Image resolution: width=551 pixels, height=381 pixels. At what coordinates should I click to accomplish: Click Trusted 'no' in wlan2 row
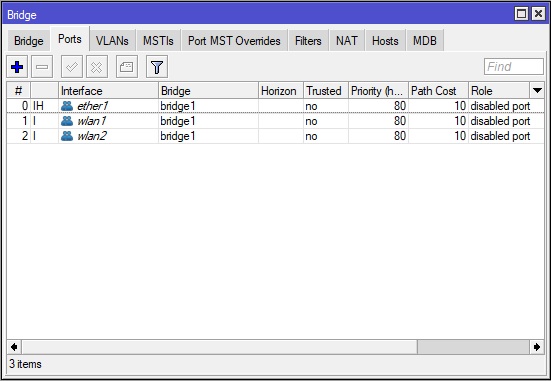coord(311,136)
